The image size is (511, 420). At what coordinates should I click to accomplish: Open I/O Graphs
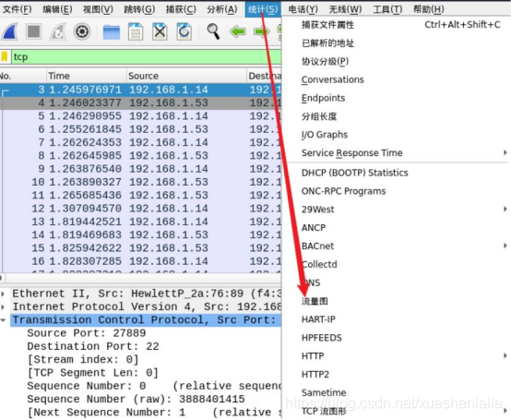[x=396, y=135]
